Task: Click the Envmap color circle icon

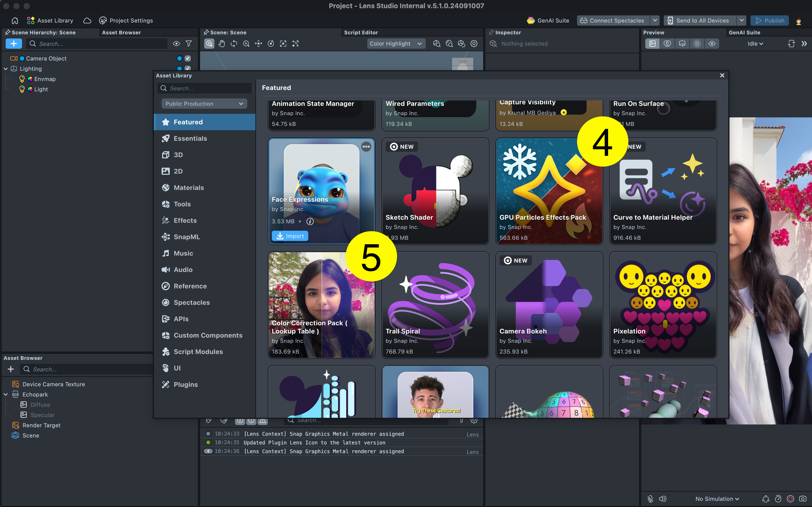Action: (x=30, y=79)
